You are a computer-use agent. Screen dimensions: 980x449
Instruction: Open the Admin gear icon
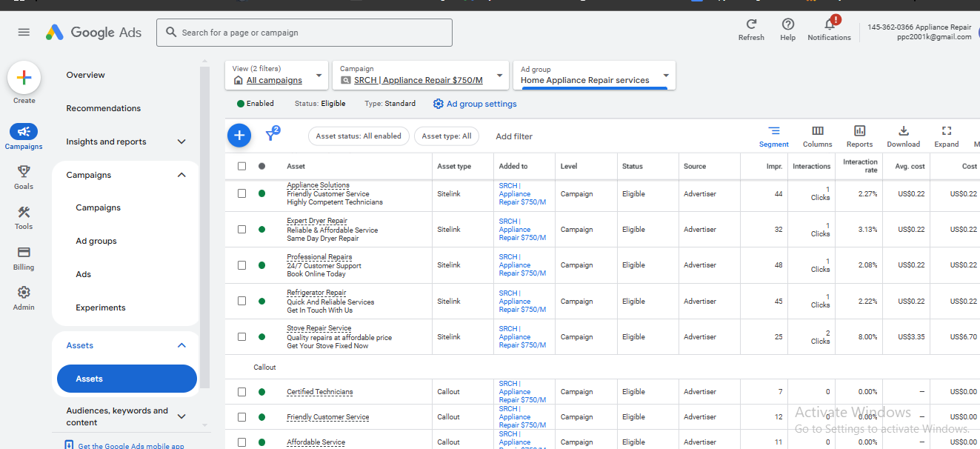tap(24, 292)
